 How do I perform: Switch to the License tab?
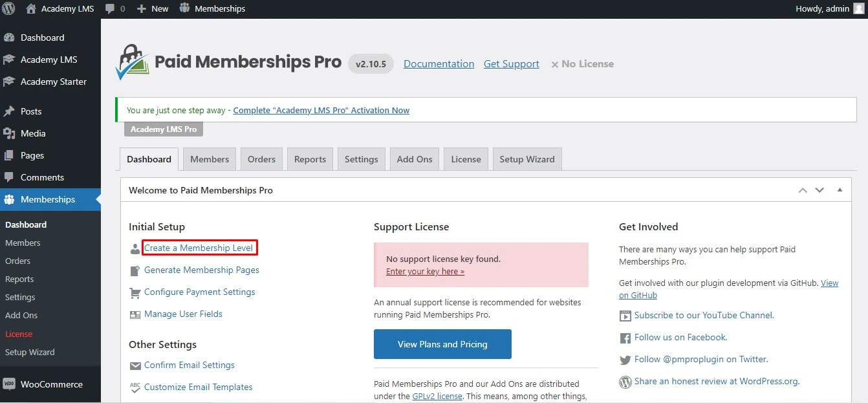pos(466,159)
